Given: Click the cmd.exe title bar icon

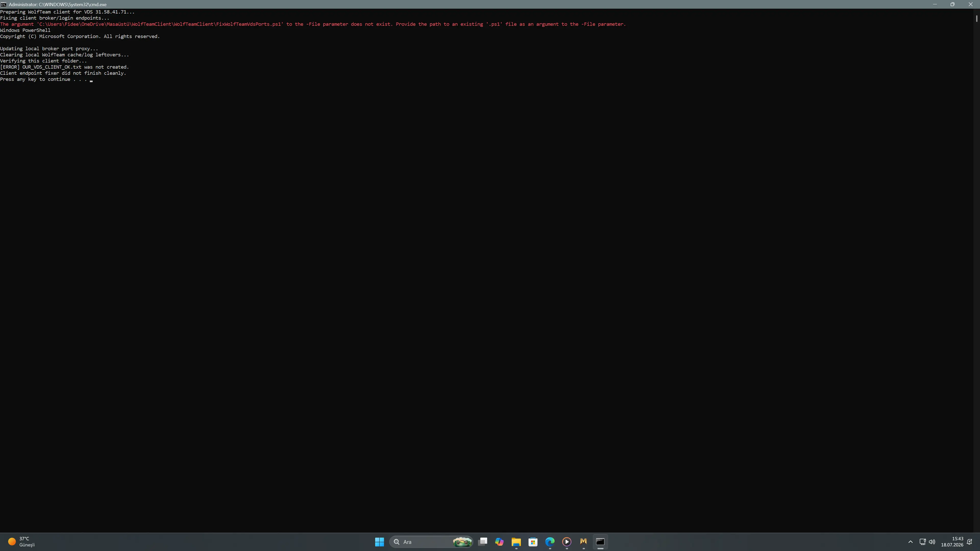Looking at the screenshot, I should coord(3,5).
